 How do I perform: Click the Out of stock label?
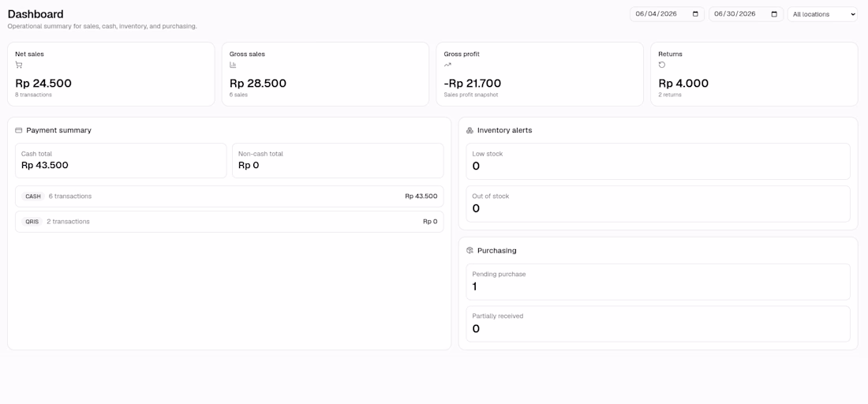click(x=491, y=196)
